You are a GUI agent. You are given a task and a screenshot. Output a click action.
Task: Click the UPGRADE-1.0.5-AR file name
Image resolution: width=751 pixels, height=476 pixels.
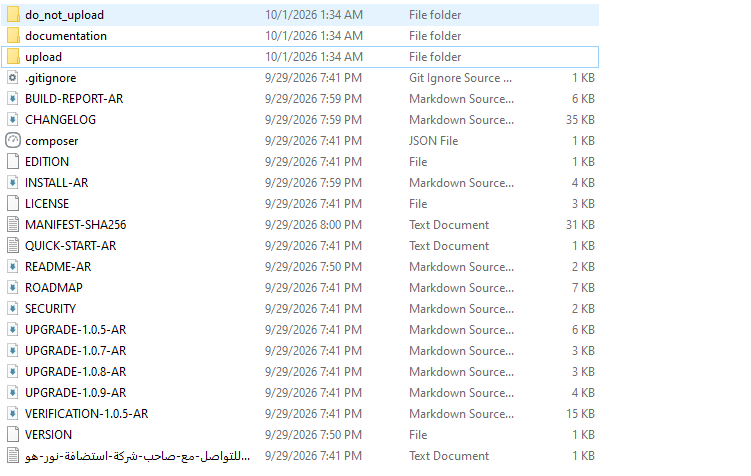point(76,330)
